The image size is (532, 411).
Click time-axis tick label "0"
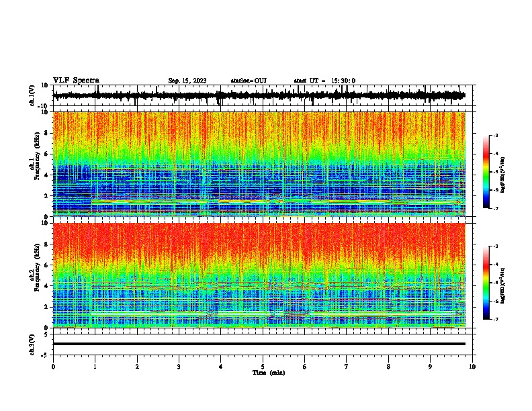coord(53,367)
